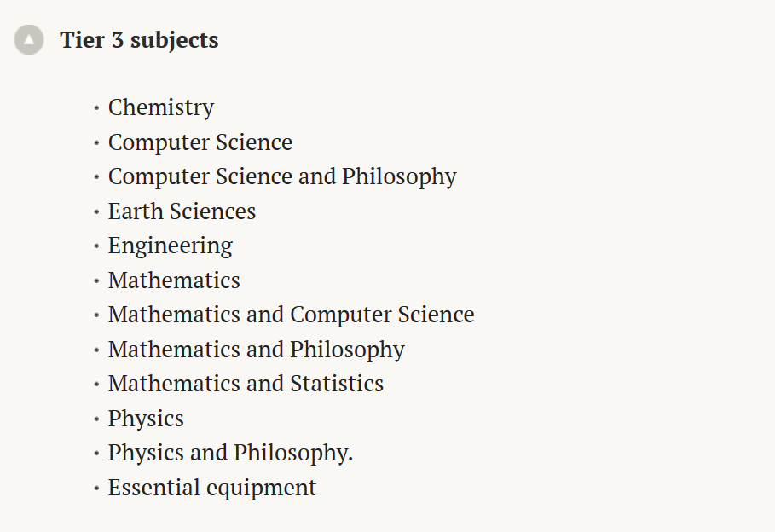
Task: Click the bullet beside Mathematics and Statistics
Action: 96,385
